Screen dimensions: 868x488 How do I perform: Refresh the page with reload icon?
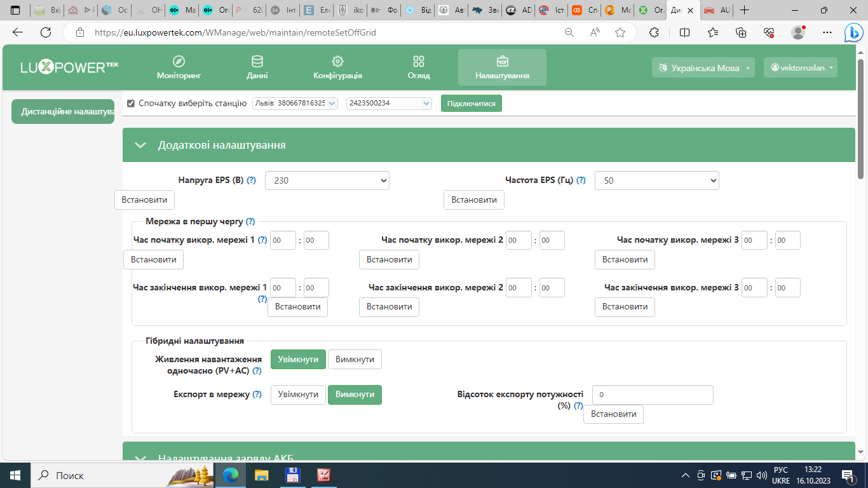click(x=46, y=32)
